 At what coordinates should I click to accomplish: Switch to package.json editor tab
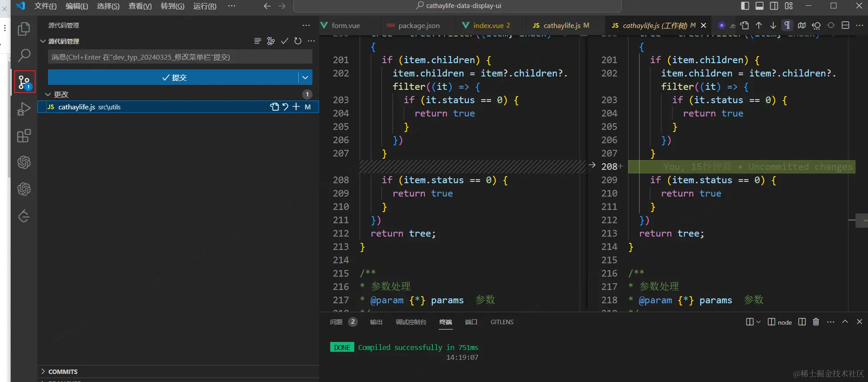[419, 26]
